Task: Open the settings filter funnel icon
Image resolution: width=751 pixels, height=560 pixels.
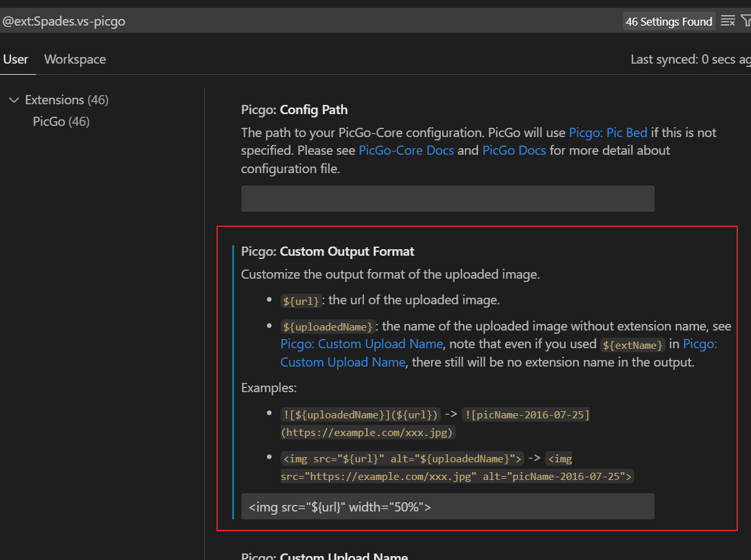Action: click(x=746, y=20)
